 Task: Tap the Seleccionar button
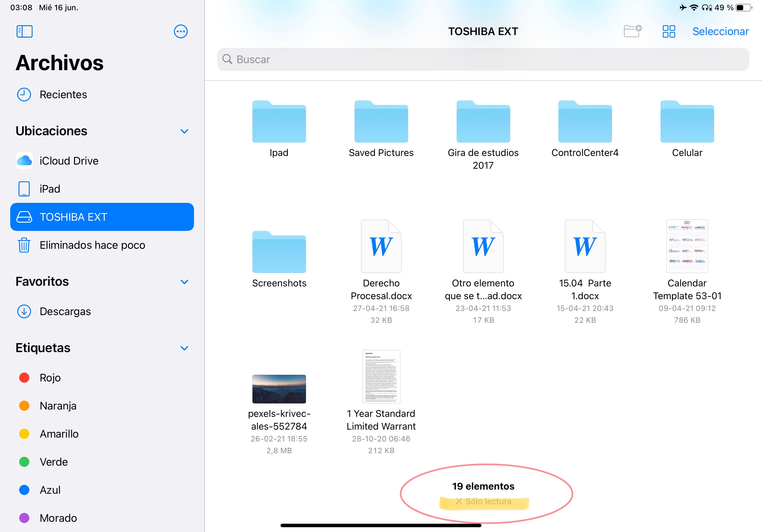[720, 32]
